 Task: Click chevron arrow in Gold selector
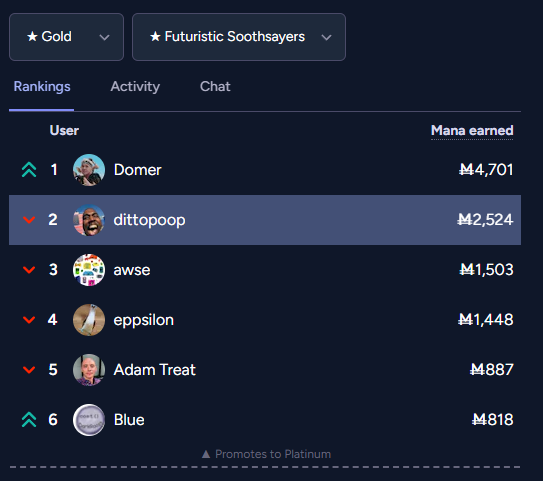click(x=104, y=37)
